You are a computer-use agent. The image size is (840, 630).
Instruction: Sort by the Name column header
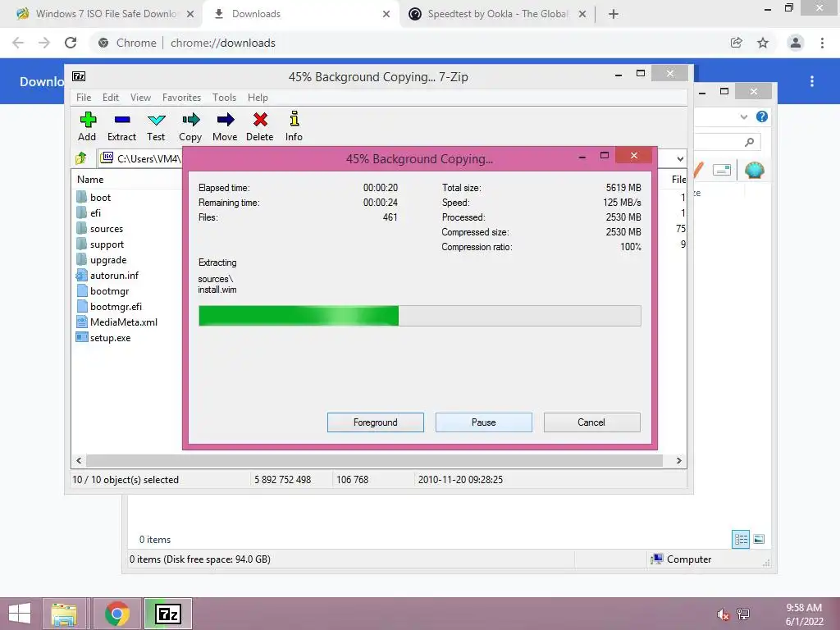[90, 180]
